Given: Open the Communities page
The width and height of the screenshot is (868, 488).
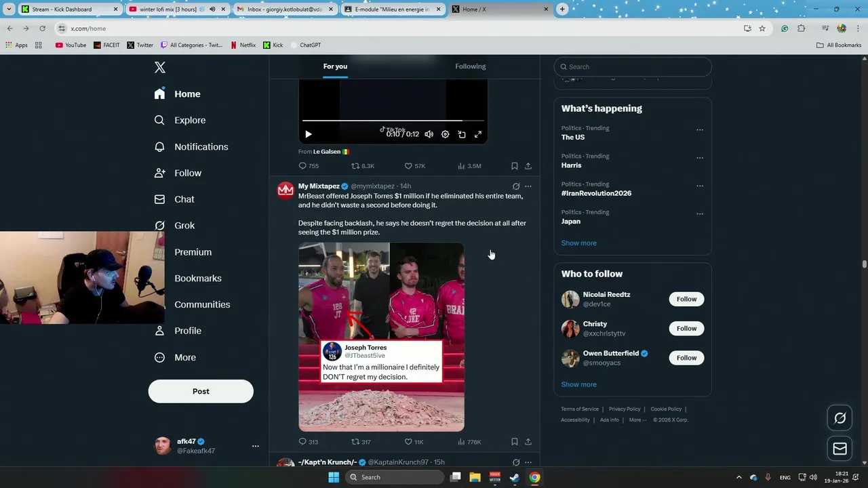Looking at the screenshot, I should click(202, 304).
